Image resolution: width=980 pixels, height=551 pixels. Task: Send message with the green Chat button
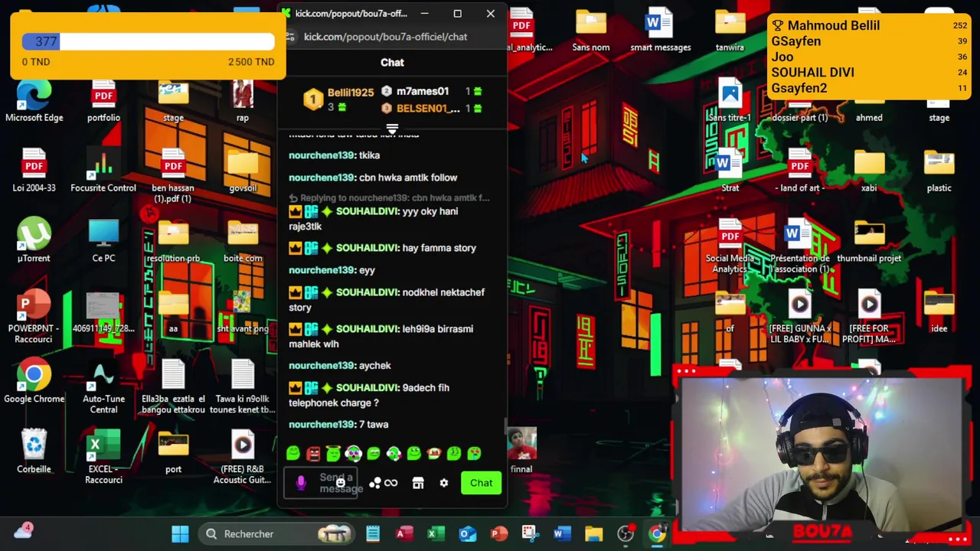point(482,483)
